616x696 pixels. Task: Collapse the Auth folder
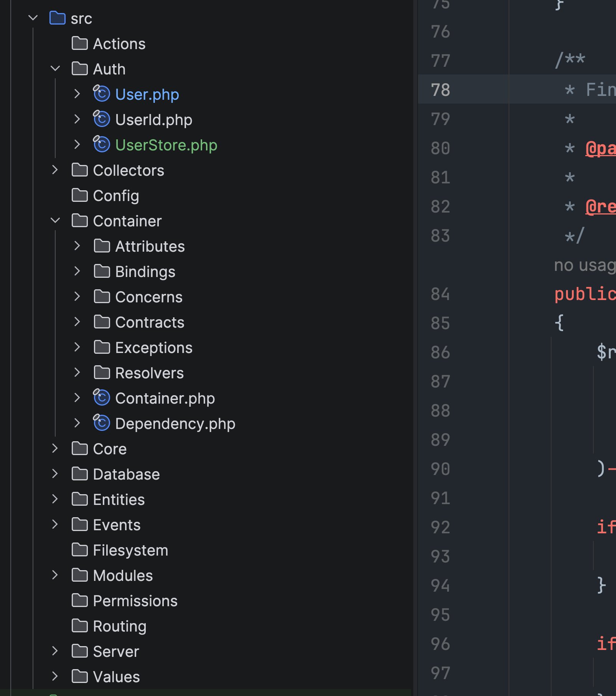pos(55,69)
